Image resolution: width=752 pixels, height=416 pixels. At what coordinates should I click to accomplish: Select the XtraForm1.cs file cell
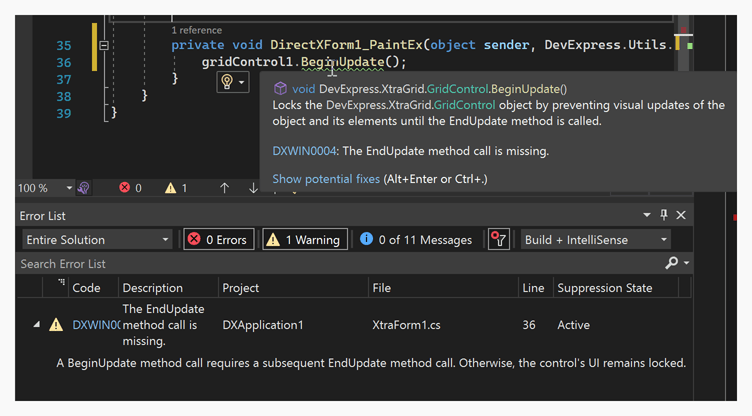(x=406, y=325)
